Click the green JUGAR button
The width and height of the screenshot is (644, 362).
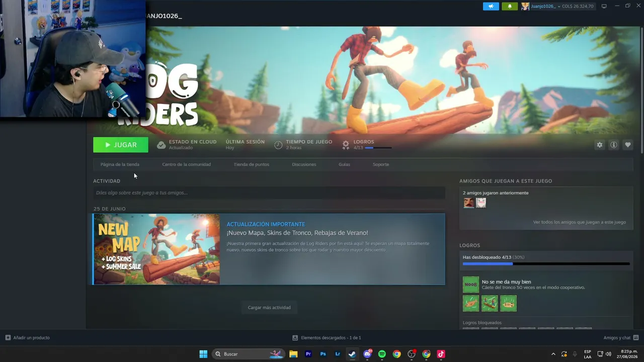(x=121, y=145)
